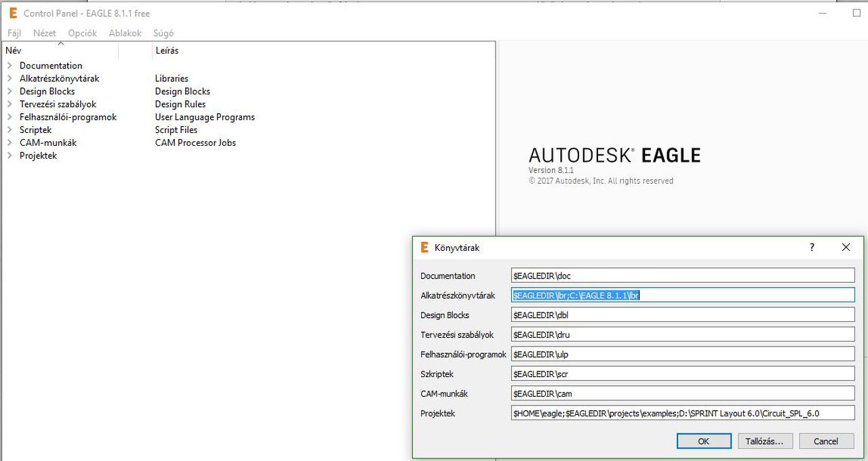
Task: Close the Könyvtárak dialog
Action: 846,247
